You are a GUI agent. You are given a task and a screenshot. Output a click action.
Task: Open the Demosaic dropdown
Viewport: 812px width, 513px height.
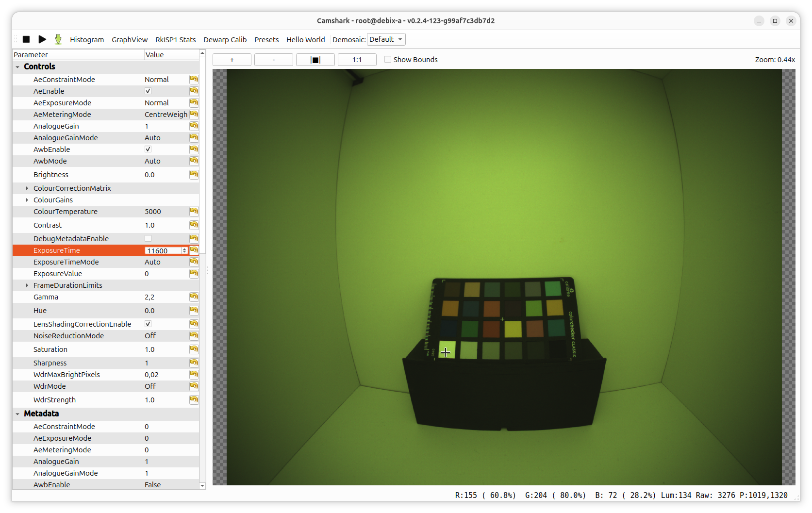(x=386, y=39)
